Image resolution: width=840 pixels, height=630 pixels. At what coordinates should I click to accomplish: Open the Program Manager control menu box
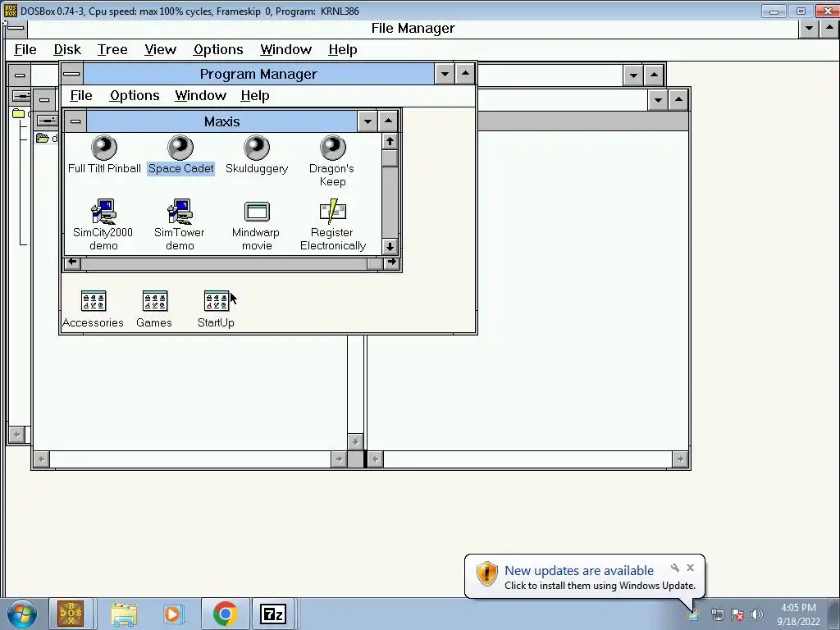[x=72, y=74]
